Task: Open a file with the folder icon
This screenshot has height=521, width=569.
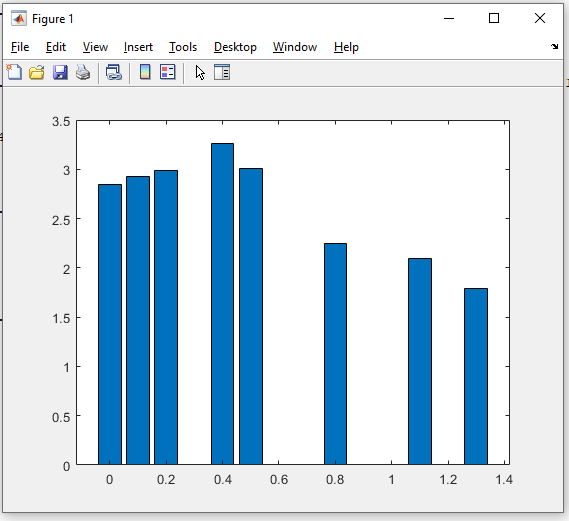Action: click(37, 72)
